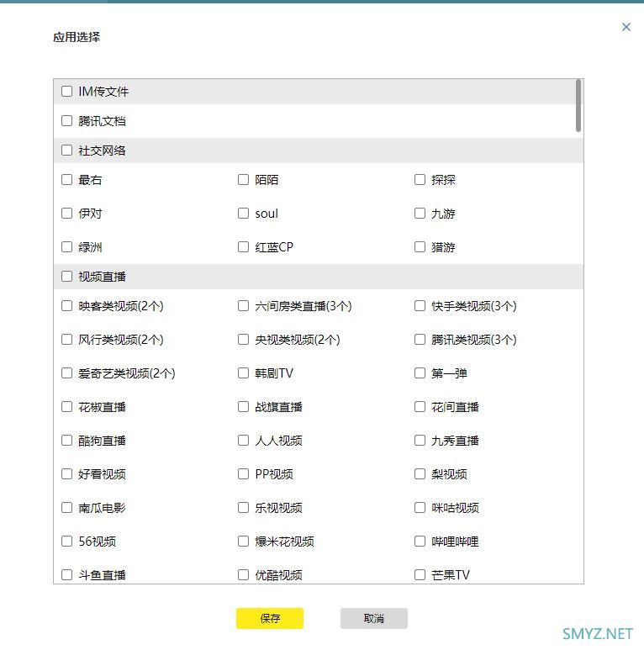This screenshot has width=644, height=650.
Task: Tick the 韩剧TV checkbox
Action: 243,373
